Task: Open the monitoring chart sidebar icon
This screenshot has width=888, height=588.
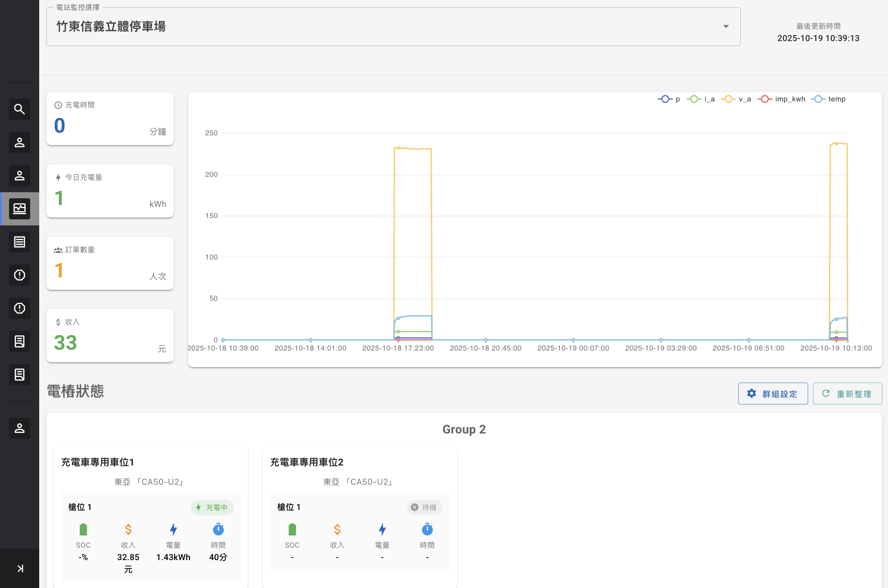Action: tap(19, 208)
